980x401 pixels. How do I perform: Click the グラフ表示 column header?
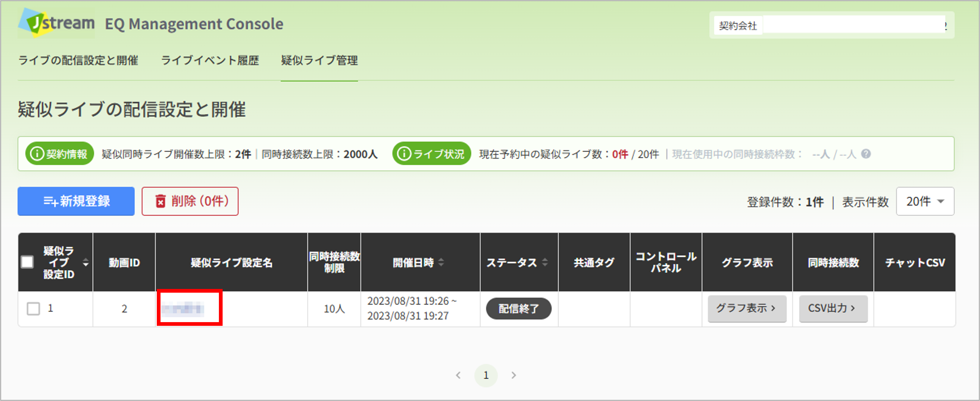pyautogui.click(x=747, y=262)
